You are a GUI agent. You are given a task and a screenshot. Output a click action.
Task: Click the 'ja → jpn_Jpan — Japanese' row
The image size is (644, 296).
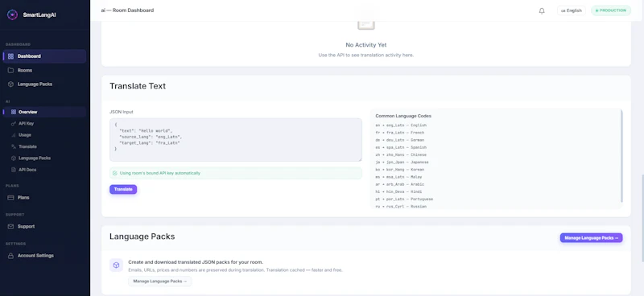pyautogui.click(x=402, y=162)
